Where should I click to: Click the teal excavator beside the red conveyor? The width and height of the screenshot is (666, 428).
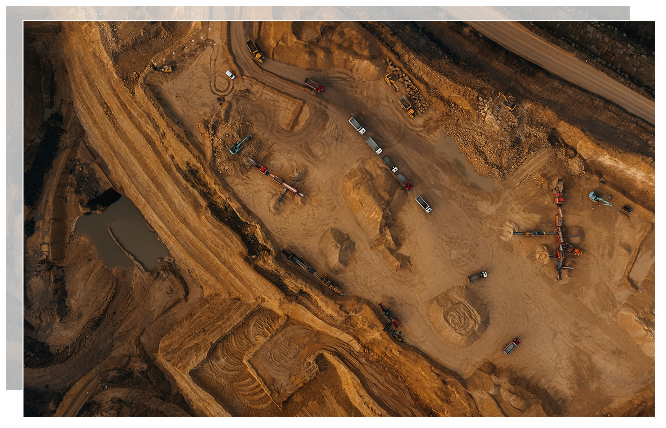pyautogui.click(x=240, y=145)
